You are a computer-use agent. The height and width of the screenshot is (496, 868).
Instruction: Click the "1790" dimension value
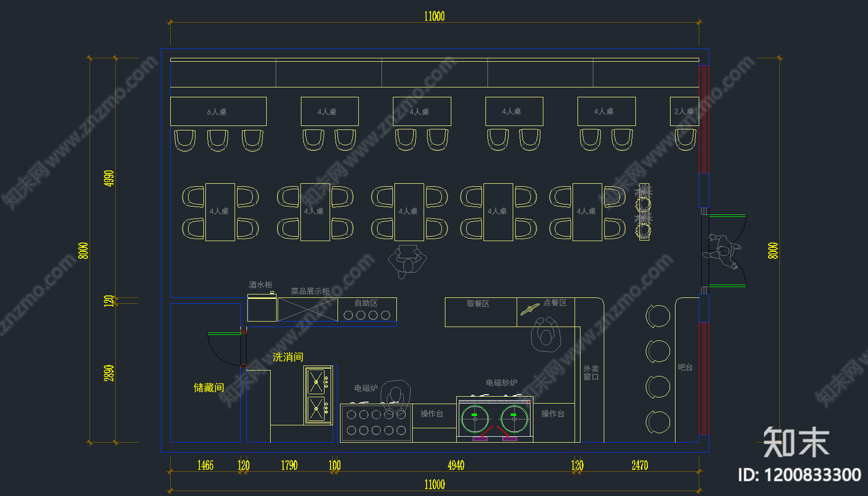289,465
